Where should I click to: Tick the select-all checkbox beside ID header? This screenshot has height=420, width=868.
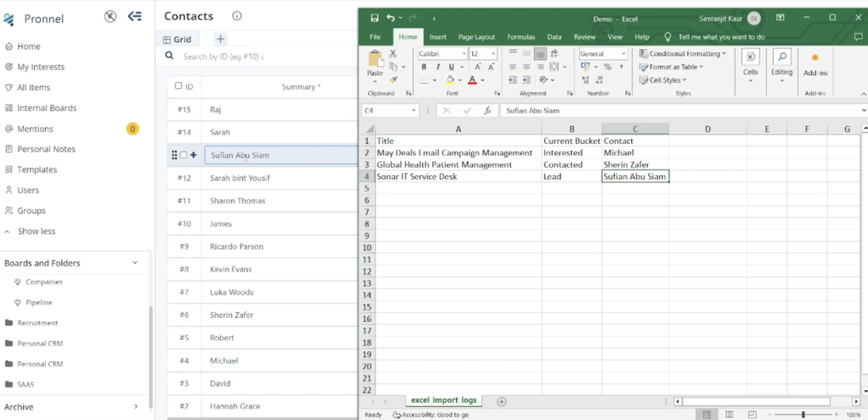click(x=178, y=86)
